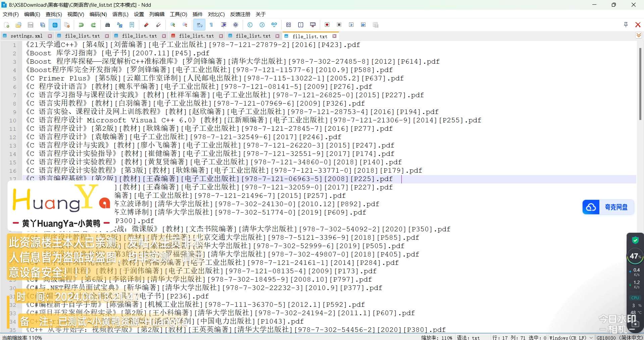Image resolution: width=644 pixels, height=340 pixels.
Task: Expand the tab list dropdown arrow
Action: click(x=639, y=36)
